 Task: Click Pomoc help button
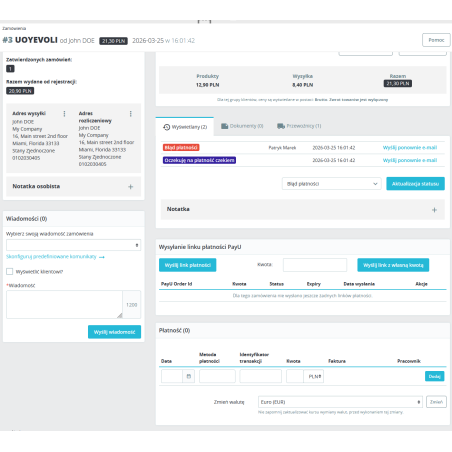[x=436, y=40]
